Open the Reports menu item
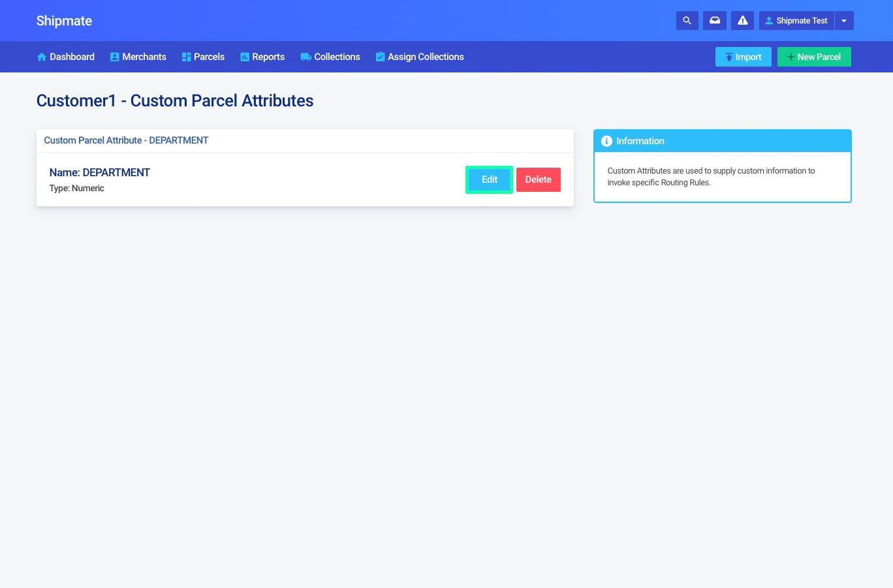The image size is (893, 588). (x=262, y=57)
